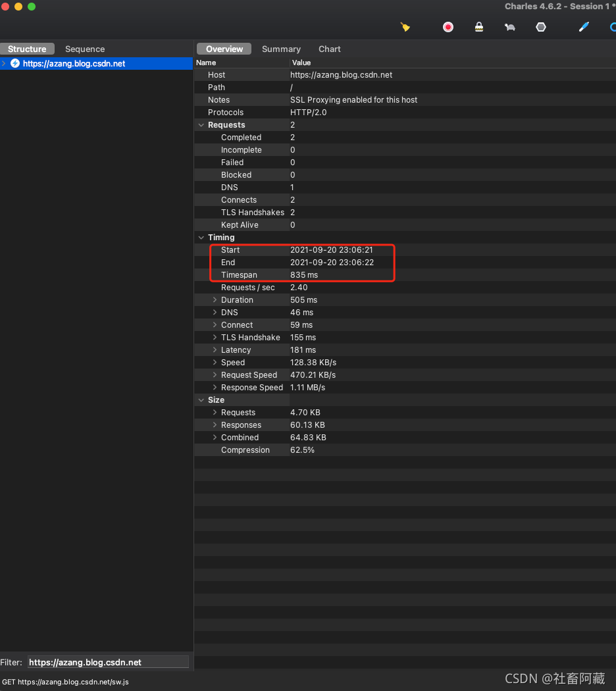Click the blue pen compose icon
Image resolution: width=616 pixels, height=691 pixels.
(x=583, y=28)
